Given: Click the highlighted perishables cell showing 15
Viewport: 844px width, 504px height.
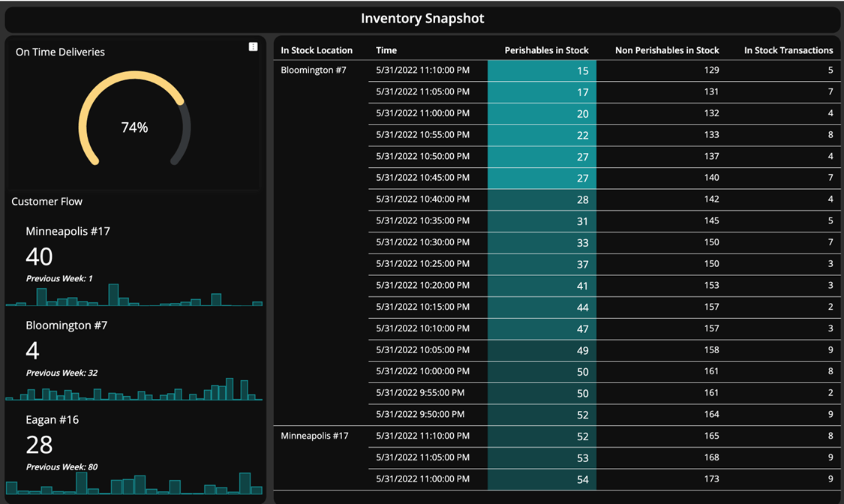Looking at the screenshot, I should coord(542,70).
